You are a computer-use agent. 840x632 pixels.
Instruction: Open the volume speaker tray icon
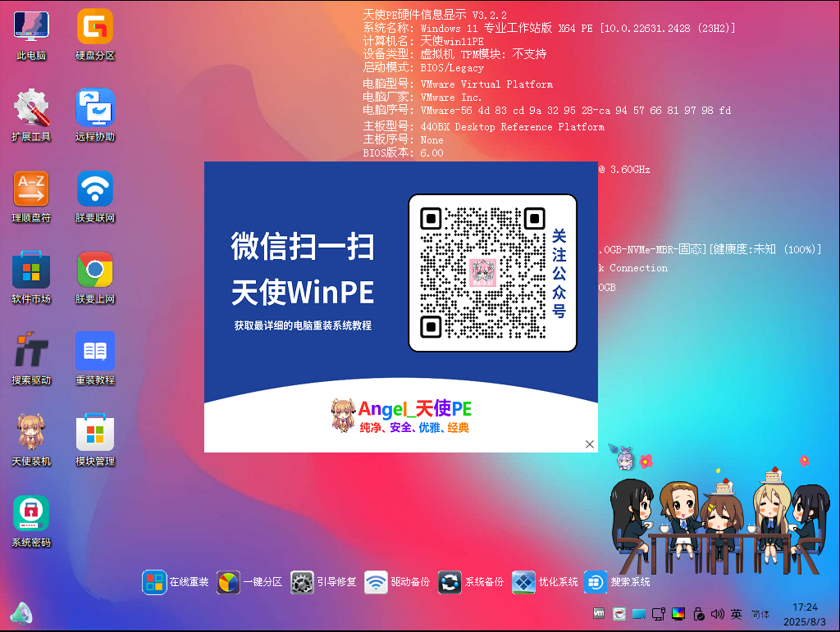717,614
